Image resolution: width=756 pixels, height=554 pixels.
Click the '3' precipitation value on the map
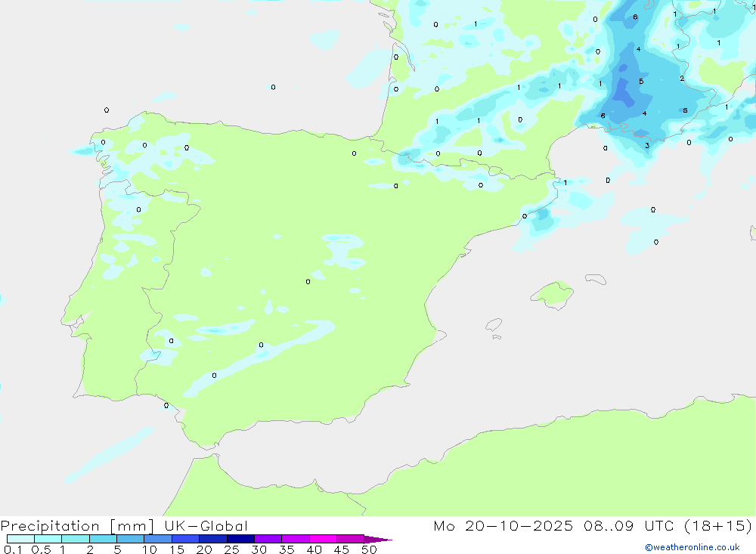(x=647, y=145)
